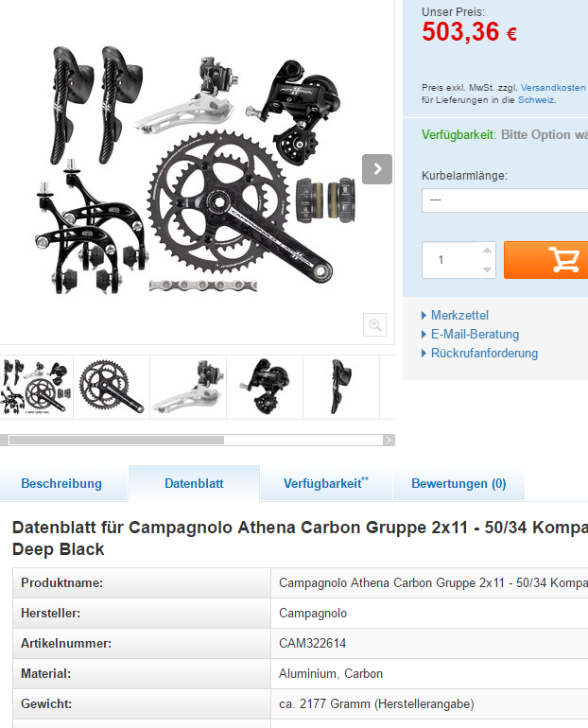The height and width of the screenshot is (728, 588).
Task: Click the price 503,36 €
Action: point(469,32)
